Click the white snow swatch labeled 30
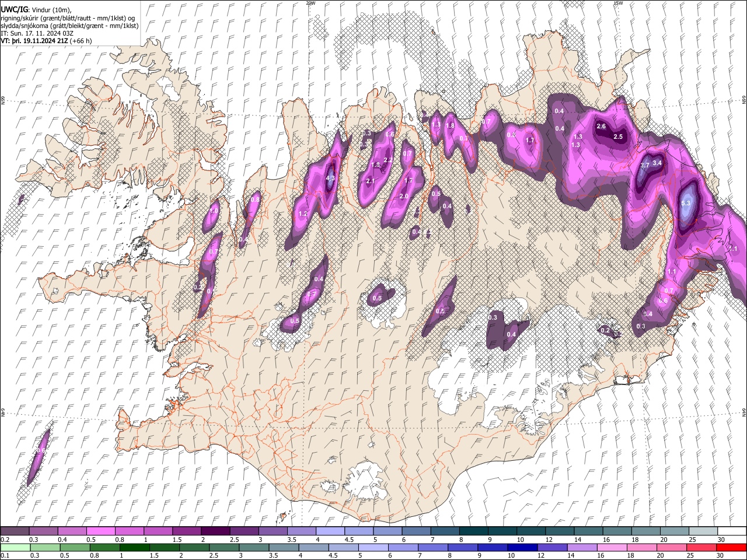 731,531
